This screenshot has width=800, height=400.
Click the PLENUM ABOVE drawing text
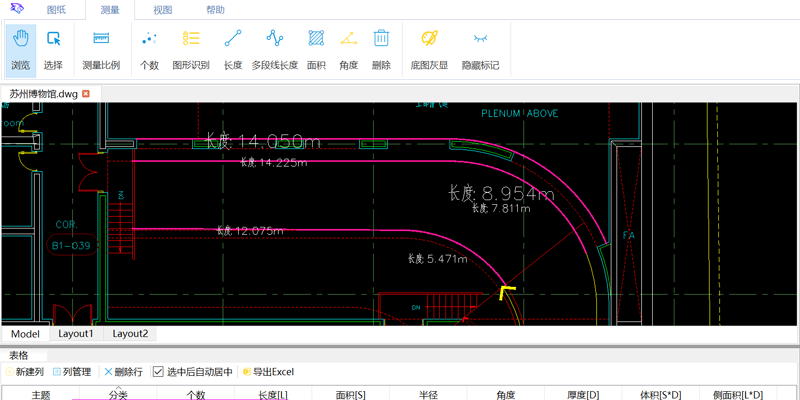tap(520, 113)
